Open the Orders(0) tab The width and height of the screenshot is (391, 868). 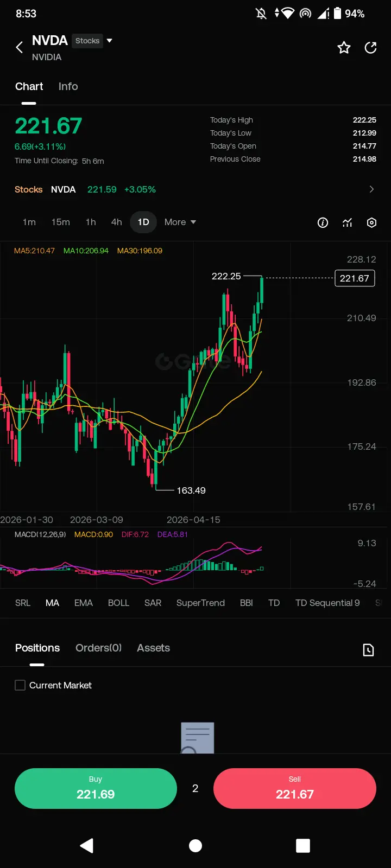point(98,648)
